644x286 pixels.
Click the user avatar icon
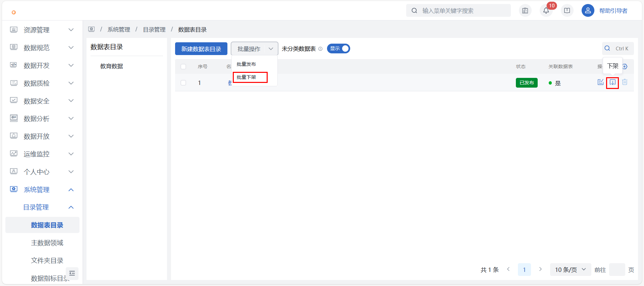(x=588, y=11)
